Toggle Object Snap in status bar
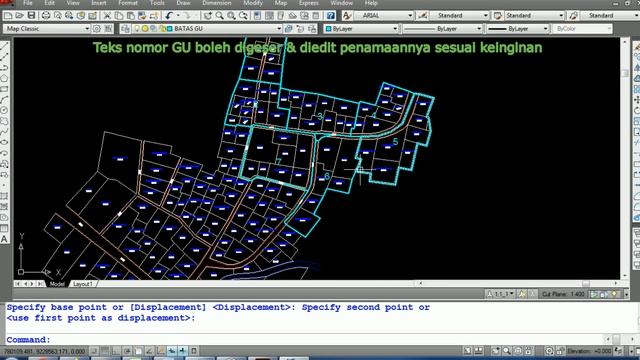Image resolution: width=640 pixels, height=360 pixels. (x=138, y=351)
